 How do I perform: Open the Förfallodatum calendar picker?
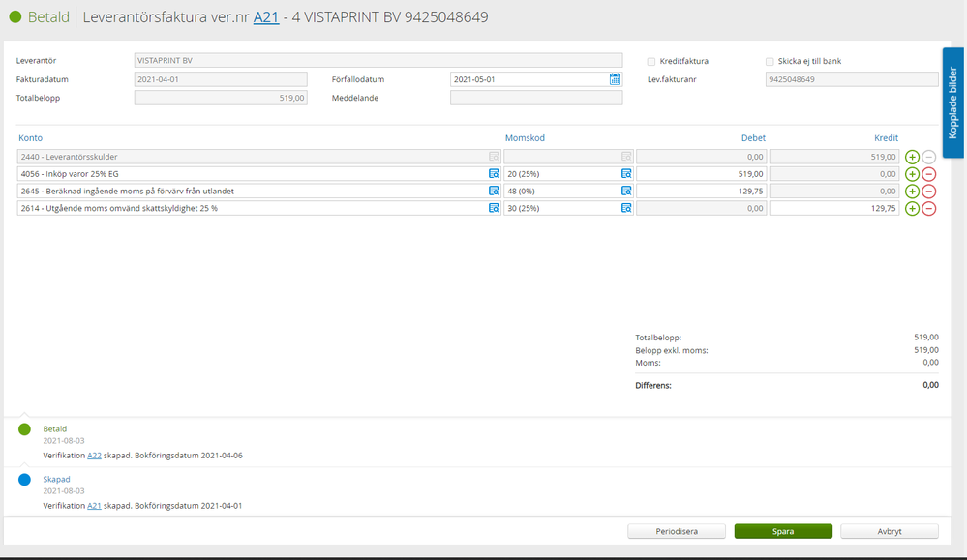(x=615, y=79)
